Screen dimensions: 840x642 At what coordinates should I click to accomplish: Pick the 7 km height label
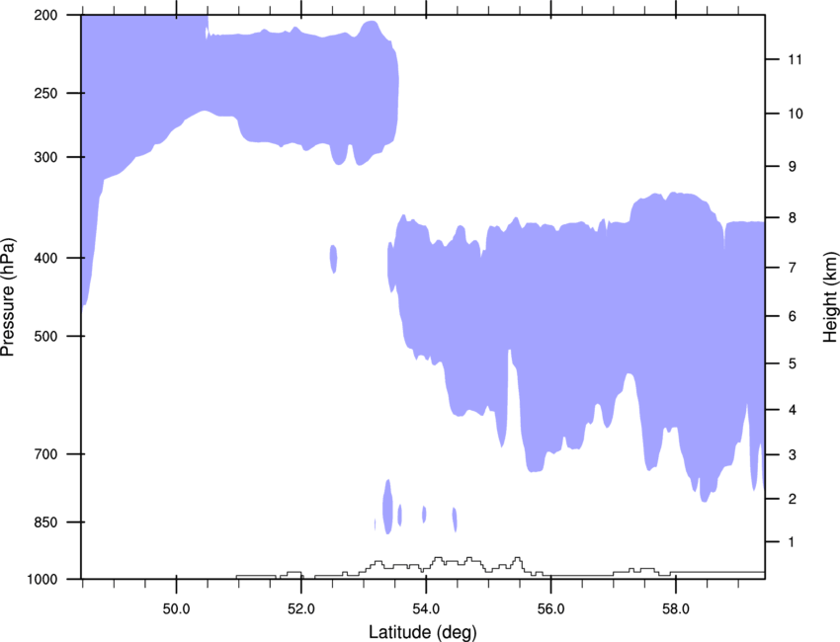793,268
